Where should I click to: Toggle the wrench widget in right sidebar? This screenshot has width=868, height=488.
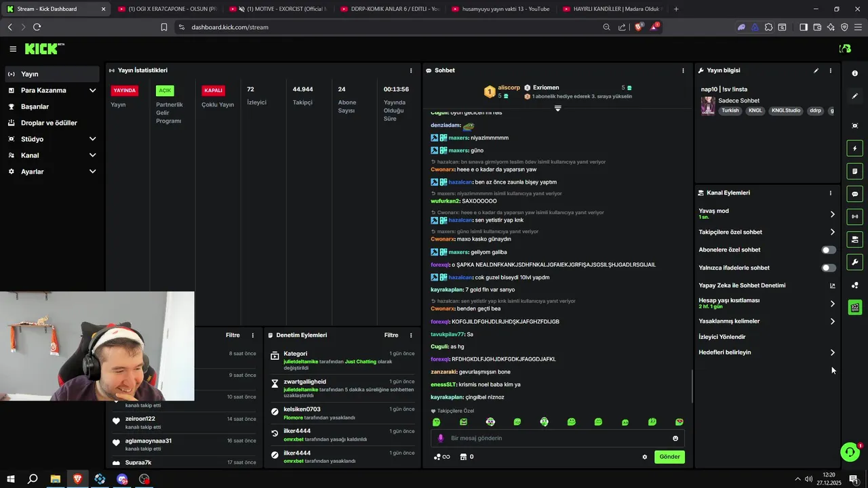(x=854, y=262)
